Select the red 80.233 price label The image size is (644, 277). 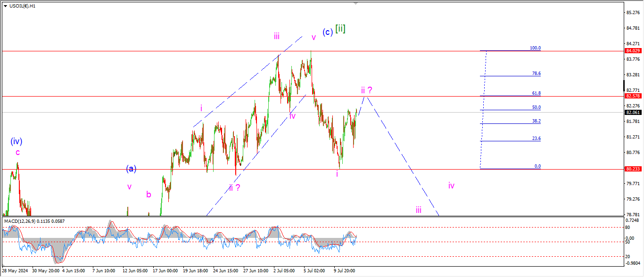tap(632, 169)
